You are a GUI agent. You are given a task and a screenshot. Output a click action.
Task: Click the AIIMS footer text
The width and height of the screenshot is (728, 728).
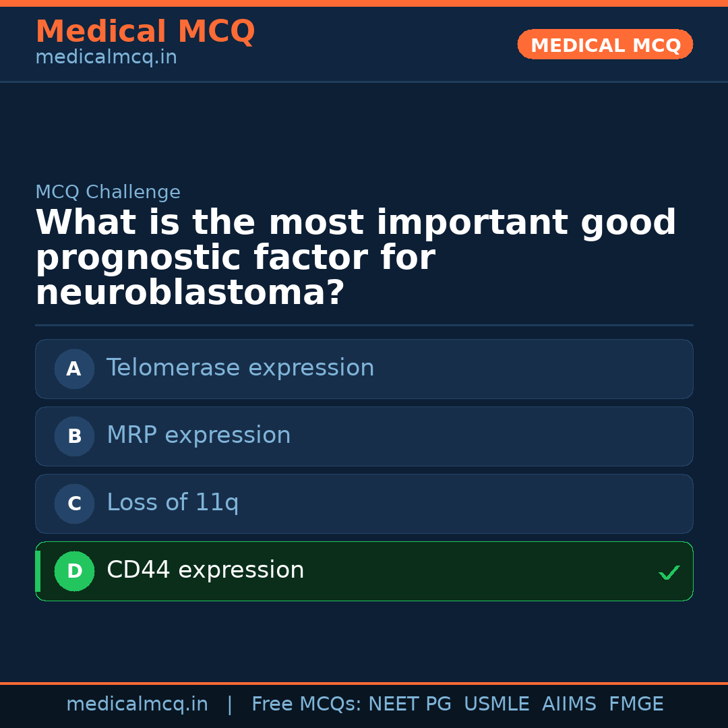point(569,704)
